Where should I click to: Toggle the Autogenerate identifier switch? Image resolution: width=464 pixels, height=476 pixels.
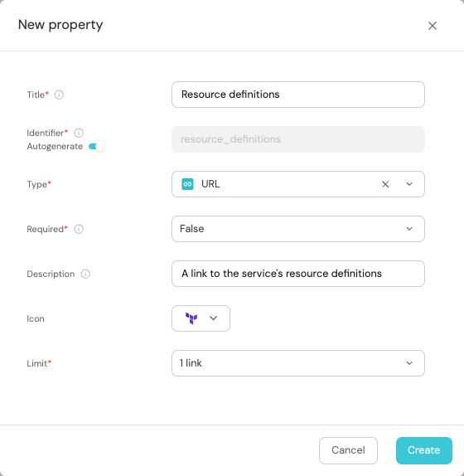click(x=96, y=147)
